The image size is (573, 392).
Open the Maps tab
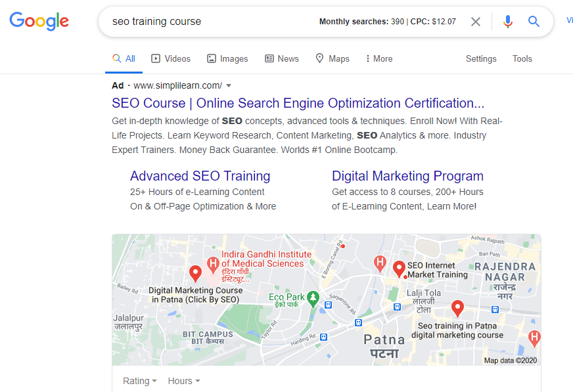pos(332,58)
